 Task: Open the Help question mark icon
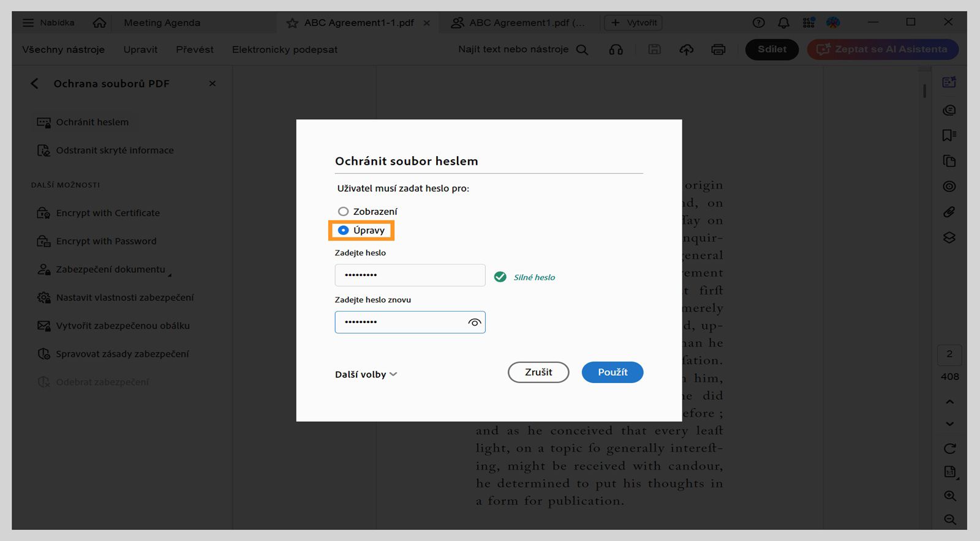pos(758,23)
